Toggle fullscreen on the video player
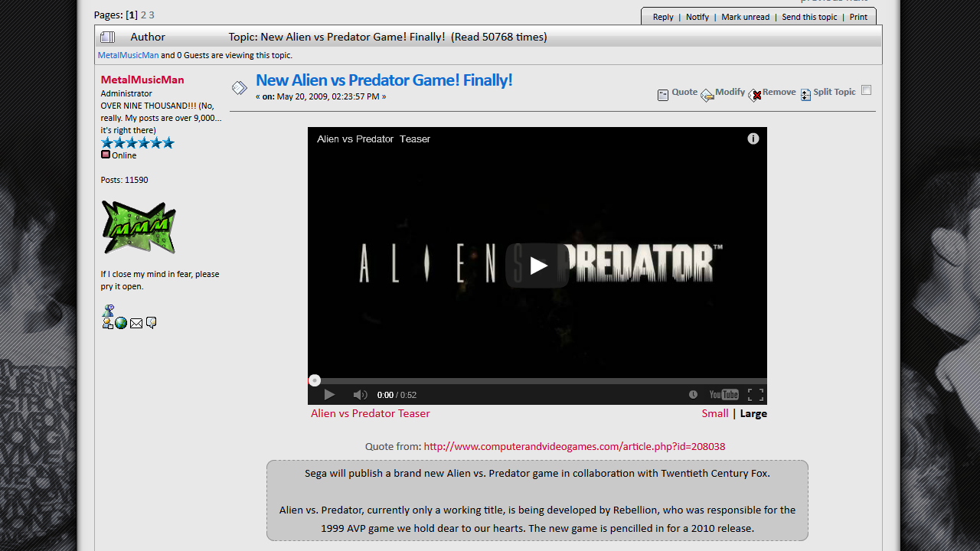 pos(756,395)
